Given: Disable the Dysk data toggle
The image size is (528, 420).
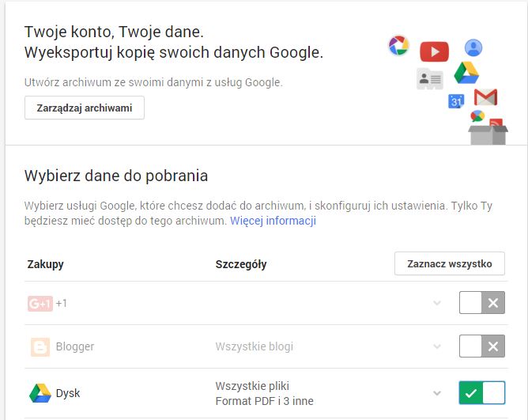Looking at the screenshot, I should point(482,392).
